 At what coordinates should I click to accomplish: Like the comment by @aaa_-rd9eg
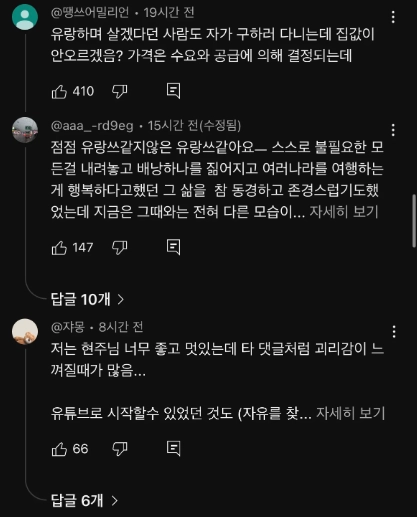[x=59, y=248]
